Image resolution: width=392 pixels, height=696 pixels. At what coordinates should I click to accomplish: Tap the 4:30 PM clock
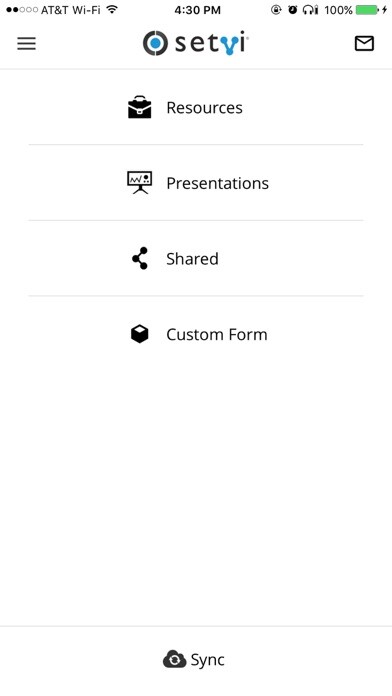(x=197, y=10)
